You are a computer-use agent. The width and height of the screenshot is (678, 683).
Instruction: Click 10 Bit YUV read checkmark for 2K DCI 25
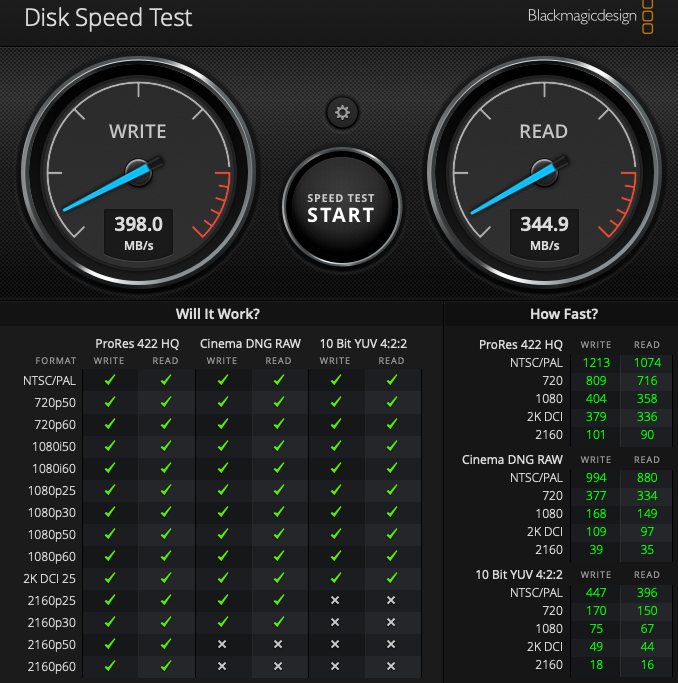(392, 578)
